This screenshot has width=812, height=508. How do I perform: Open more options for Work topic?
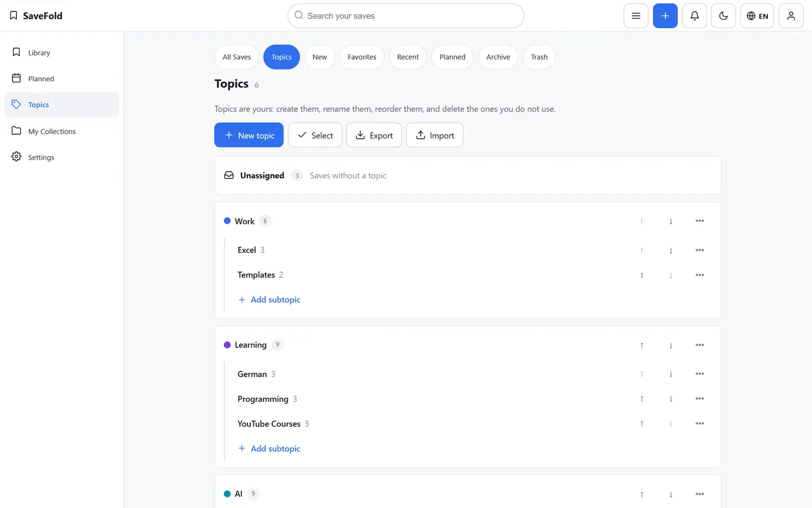pyautogui.click(x=700, y=221)
